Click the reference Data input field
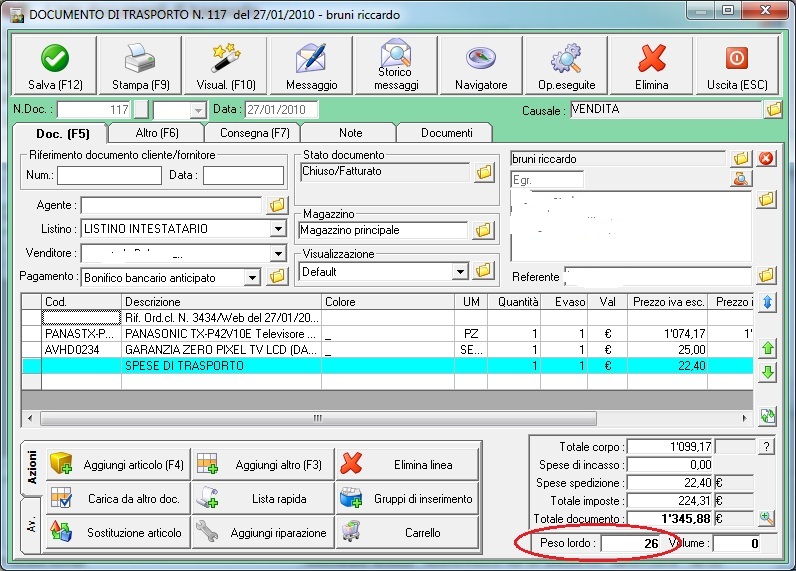The image size is (796, 571). (x=243, y=175)
